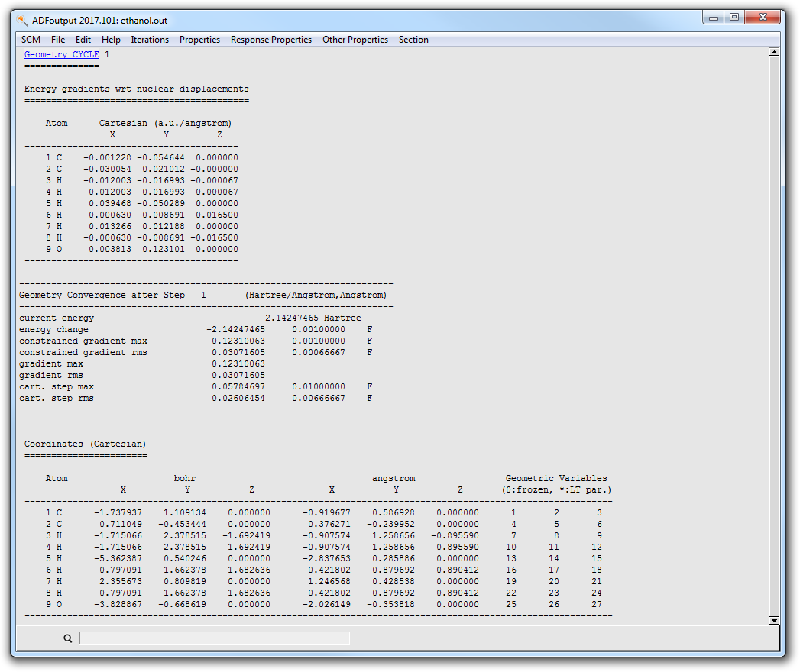Select the current energy value -2.14247465 Hartree

[310, 318]
